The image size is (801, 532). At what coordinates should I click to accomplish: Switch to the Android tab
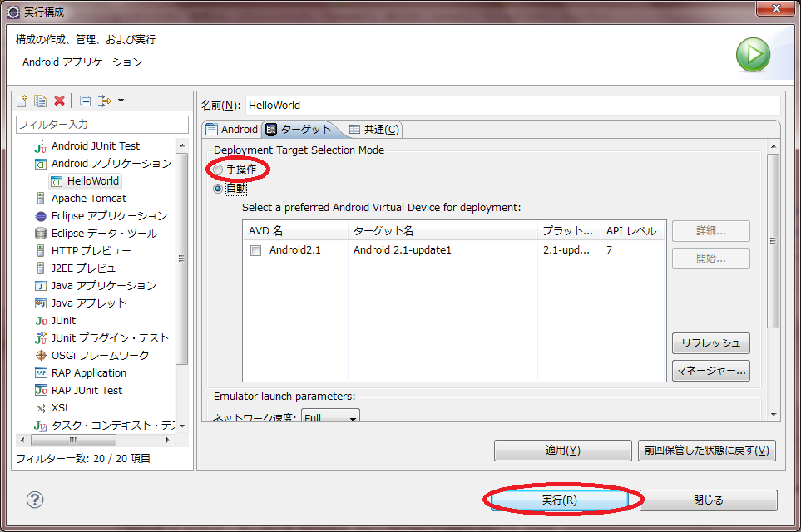click(x=232, y=129)
